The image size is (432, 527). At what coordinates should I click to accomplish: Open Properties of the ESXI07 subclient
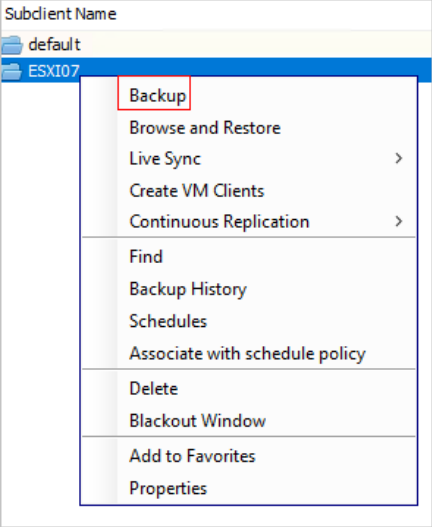(168, 488)
